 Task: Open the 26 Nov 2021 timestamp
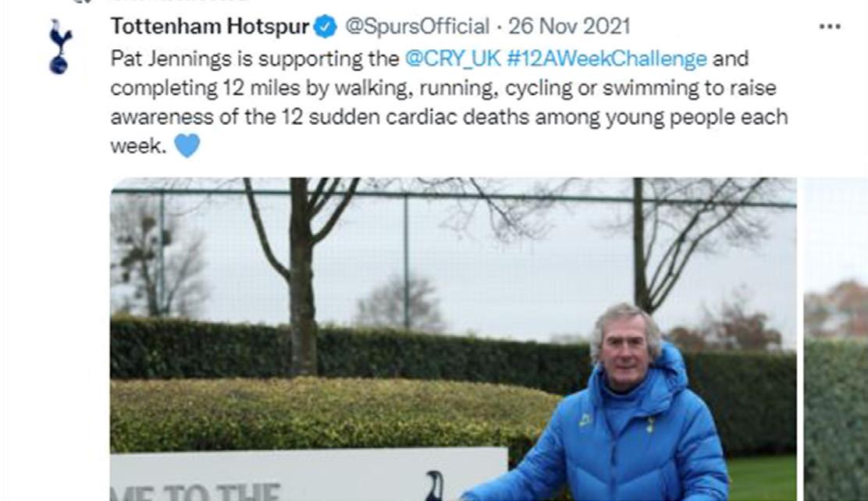(x=569, y=27)
